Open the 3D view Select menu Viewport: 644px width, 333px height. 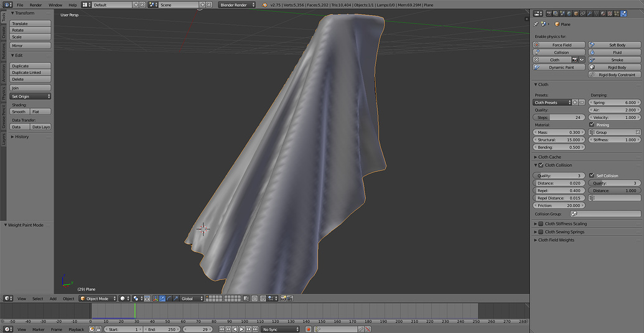pos(37,299)
